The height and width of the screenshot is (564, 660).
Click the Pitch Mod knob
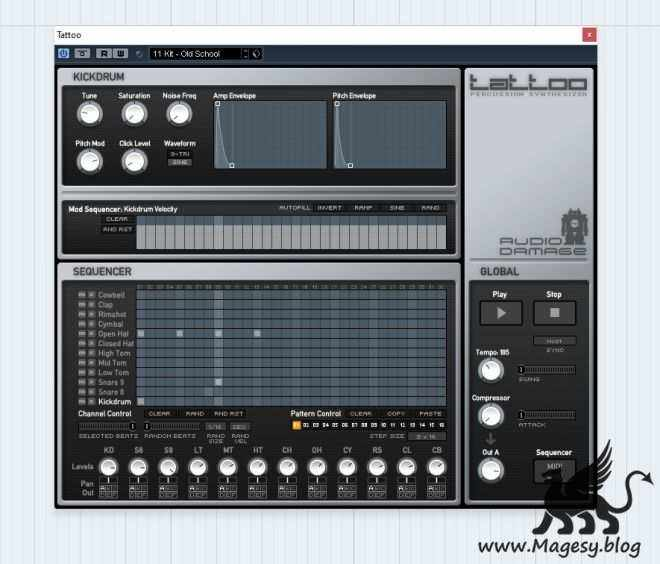coord(89,161)
